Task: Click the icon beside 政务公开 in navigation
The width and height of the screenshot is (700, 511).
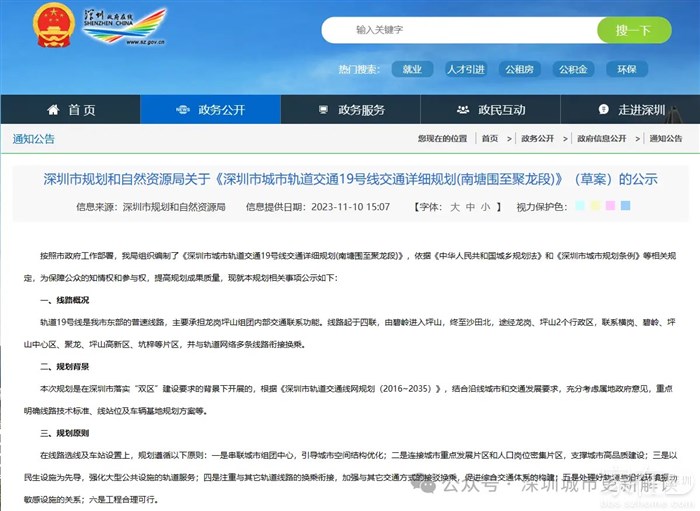Action: click(182, 110)
